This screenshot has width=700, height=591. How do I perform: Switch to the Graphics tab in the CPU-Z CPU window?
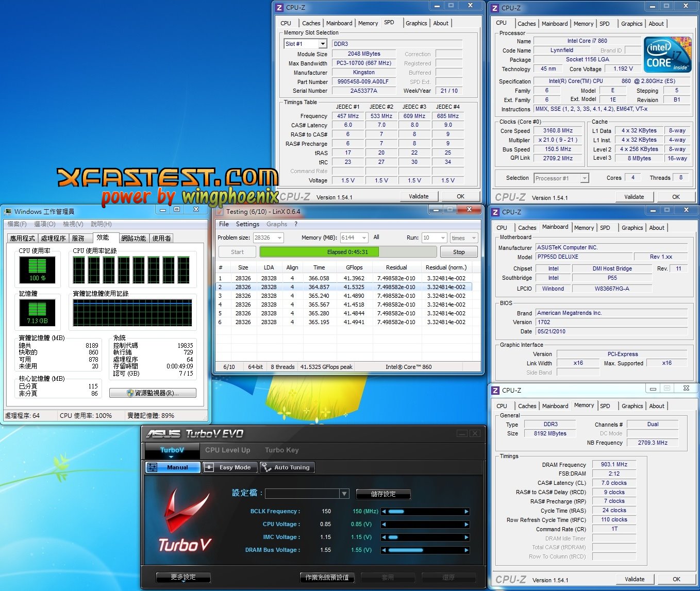(x=631, y=24)
